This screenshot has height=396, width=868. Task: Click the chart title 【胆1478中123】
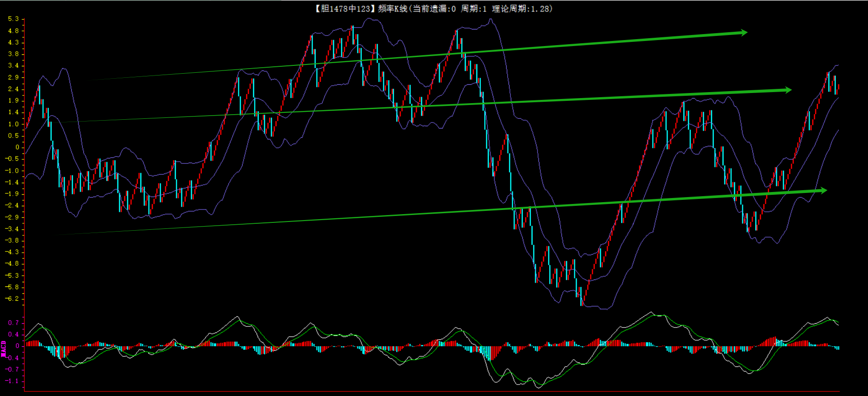coord(345,9)
